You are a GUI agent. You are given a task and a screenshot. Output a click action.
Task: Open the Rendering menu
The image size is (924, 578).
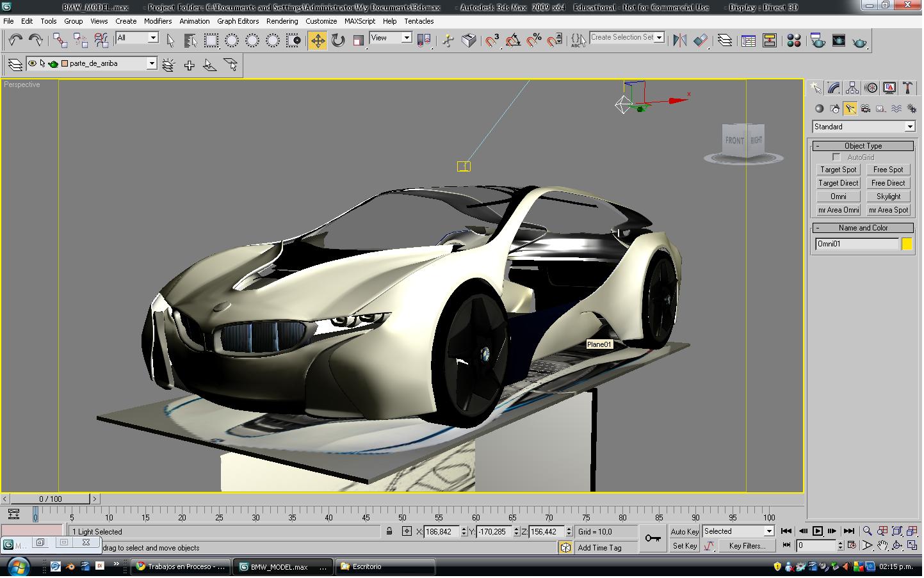coord(282,21)
